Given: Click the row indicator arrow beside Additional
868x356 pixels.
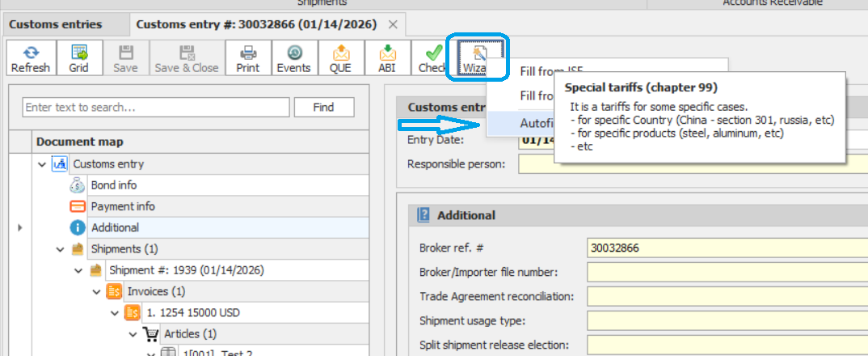Looking at the screenshot, I should coord(20,227).
